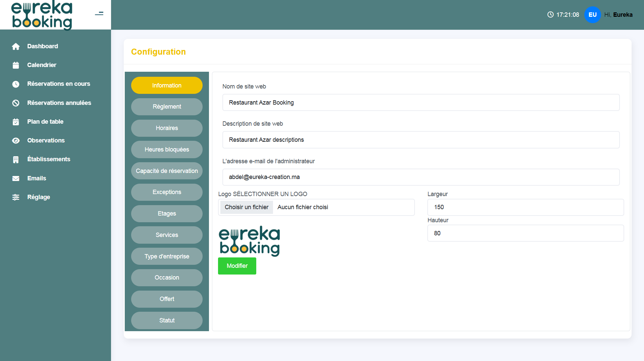Click the Choisir un fichier button
This screenshot has height=361, width=644.
247,207
